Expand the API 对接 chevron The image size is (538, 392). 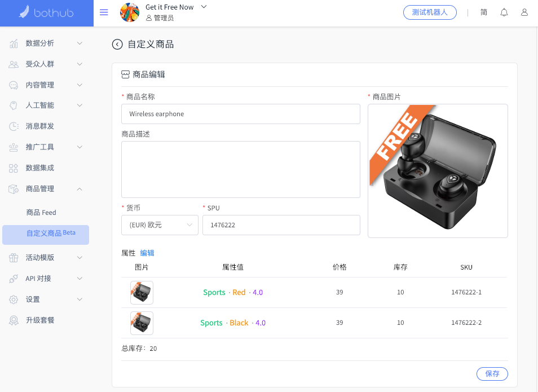pos(80,279)
